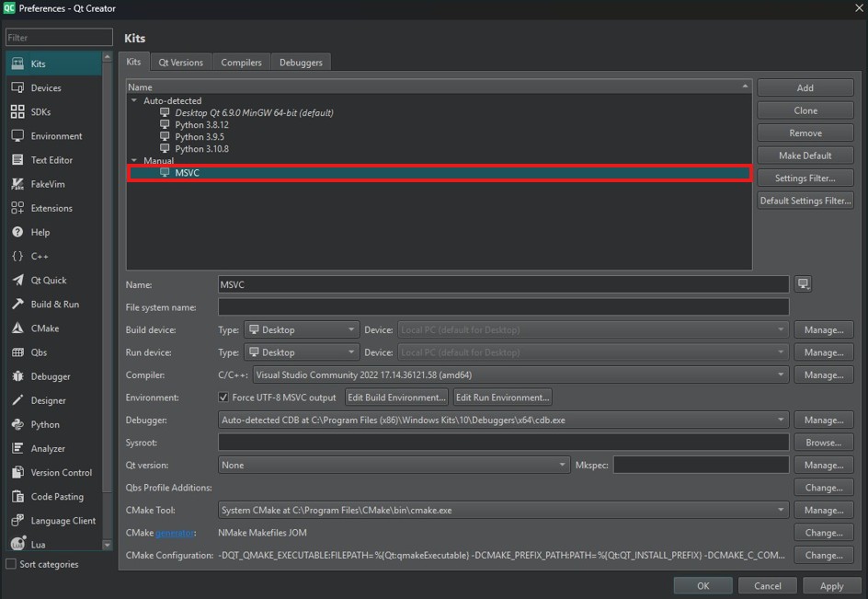Click Edit Build Environment... button

click(396, 397)
